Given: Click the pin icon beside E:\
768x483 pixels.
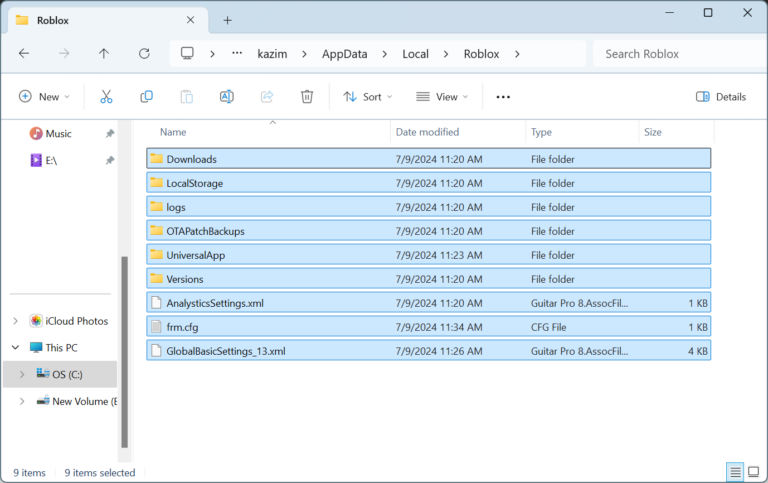Looking at the screenshot, I should [x=110, y=160].
